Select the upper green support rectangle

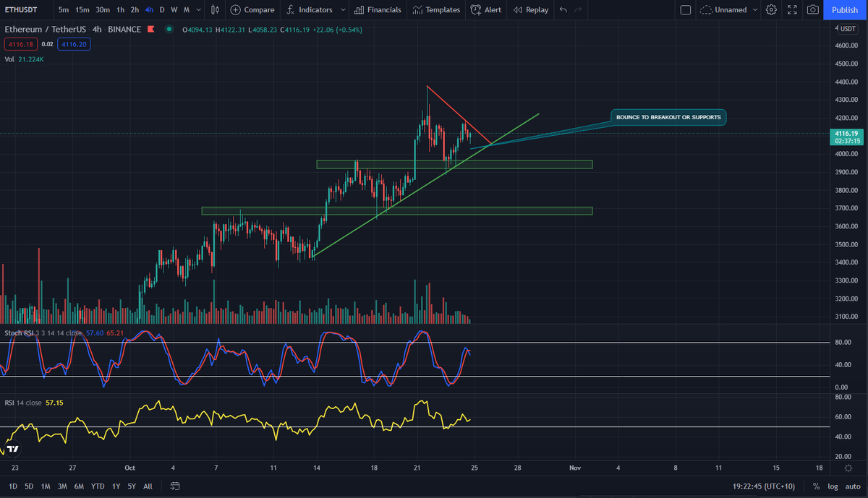point(454,165)
